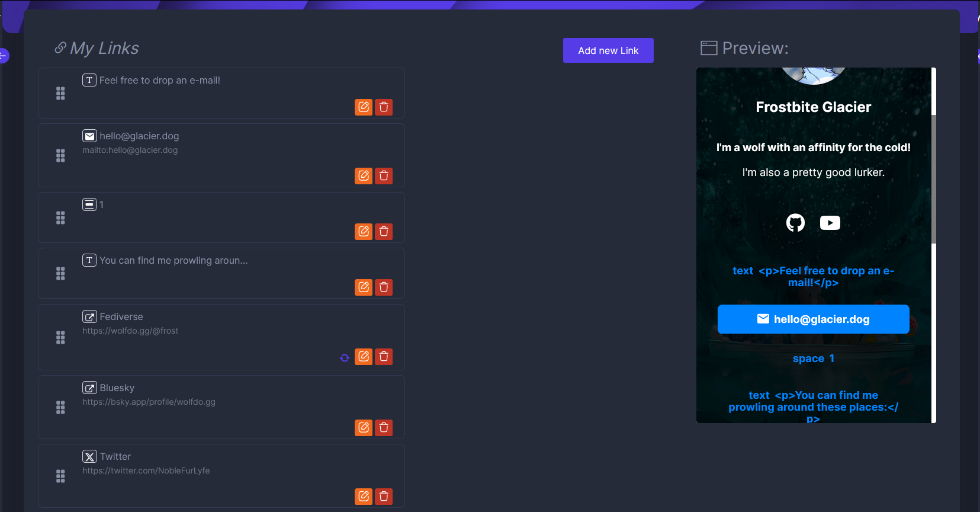Screen dimensions: 980x512
Task: Grab the drag handle of the hello@glacier.dog row
Action: point(60,155)
